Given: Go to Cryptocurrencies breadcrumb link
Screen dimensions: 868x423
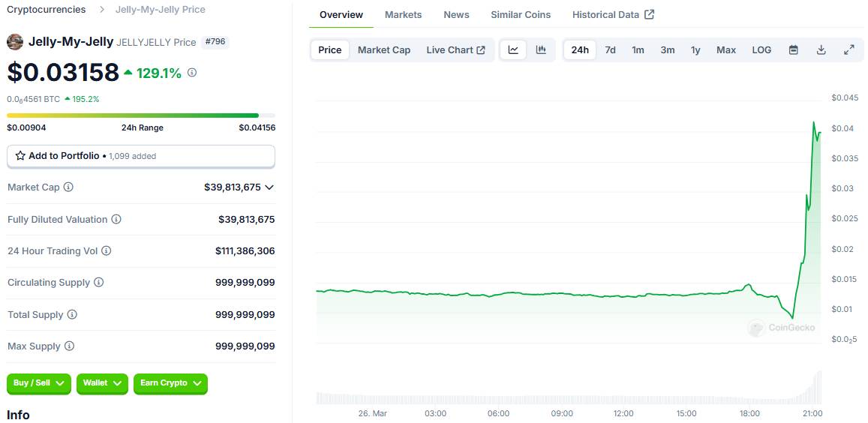Looking at the screenshot, I should 47,10.
